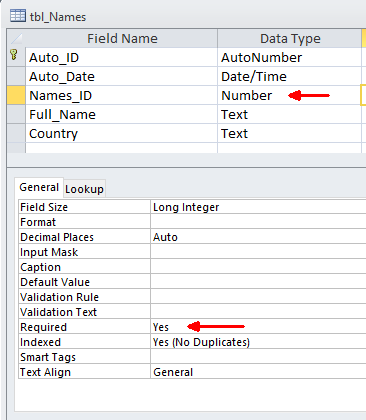Click the Validation Text property label
Viewport: 366px width, 420px height.
[x=84, y=312]
